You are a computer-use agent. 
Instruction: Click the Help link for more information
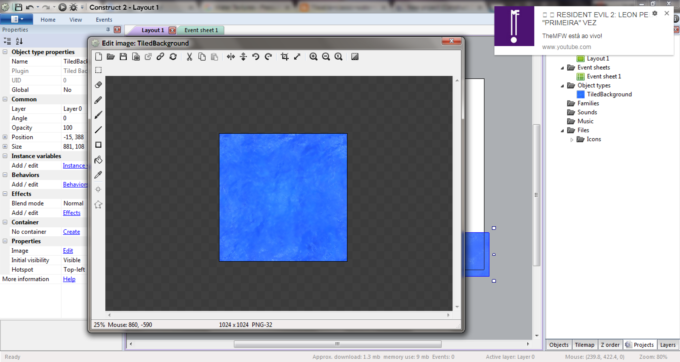pos(69,279)
